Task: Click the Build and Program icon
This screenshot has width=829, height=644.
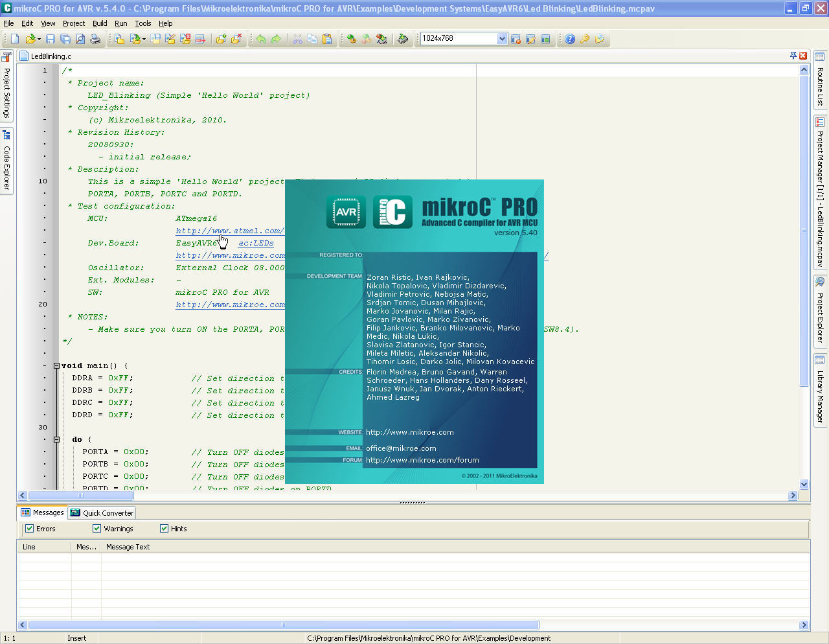Action: pyautogui.click(x=381, y=39)
